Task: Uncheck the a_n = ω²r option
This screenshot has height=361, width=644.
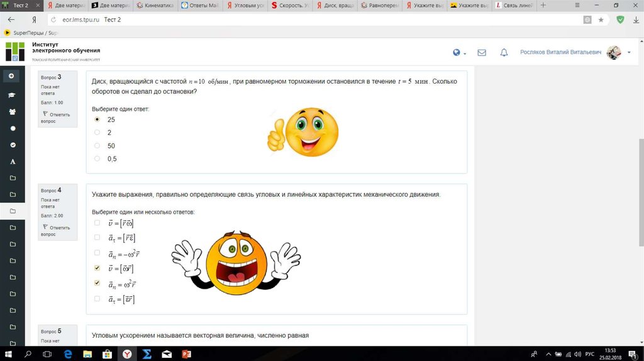Action: pos(97,283)
